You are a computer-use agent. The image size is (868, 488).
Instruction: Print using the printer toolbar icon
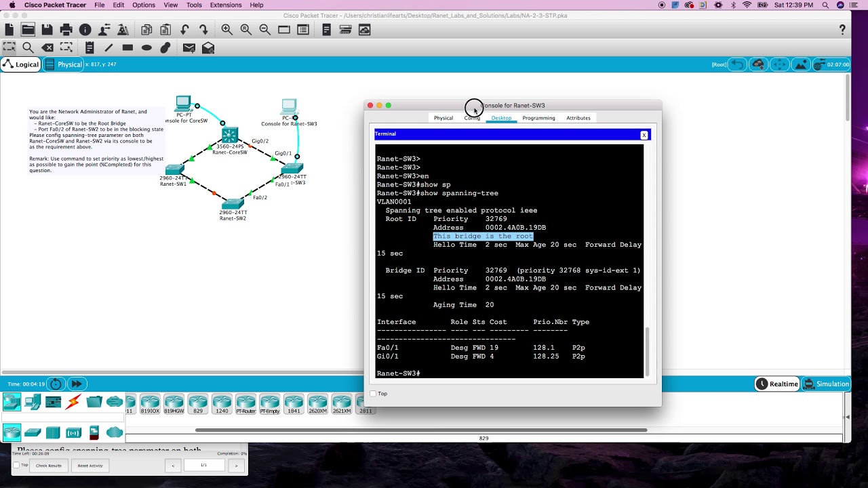point(66,30)
